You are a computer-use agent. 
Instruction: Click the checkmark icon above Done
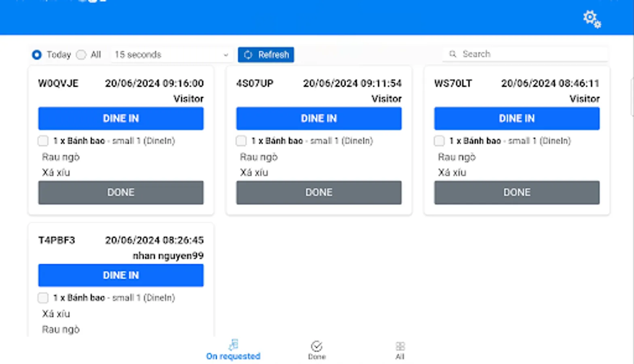click(x=316, y=345)
